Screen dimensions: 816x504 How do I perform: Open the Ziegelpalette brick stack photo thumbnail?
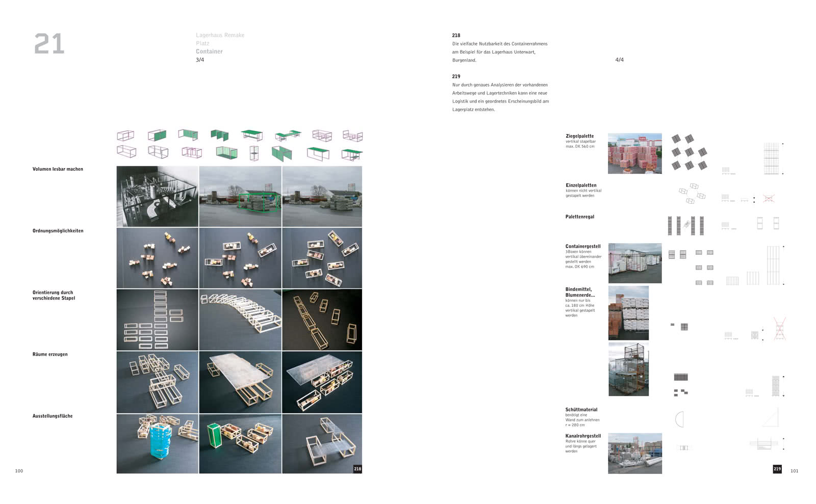coord(634,153)
